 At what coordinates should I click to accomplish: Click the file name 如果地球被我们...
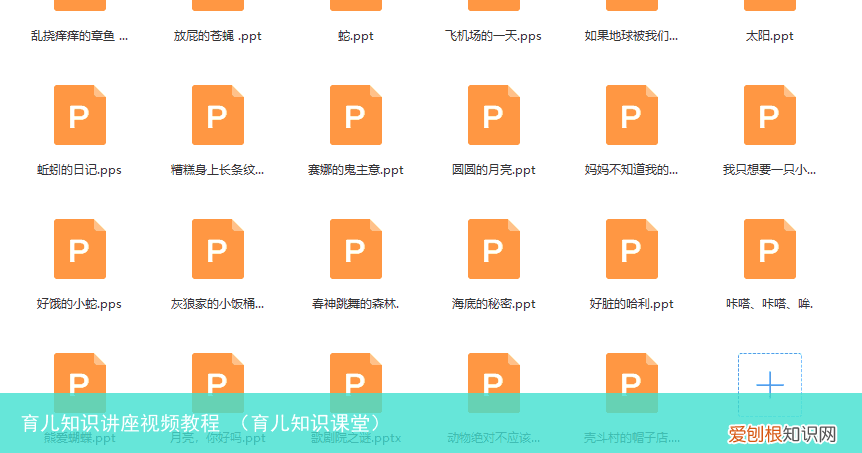pyautogui.click(x=631, y=36)
